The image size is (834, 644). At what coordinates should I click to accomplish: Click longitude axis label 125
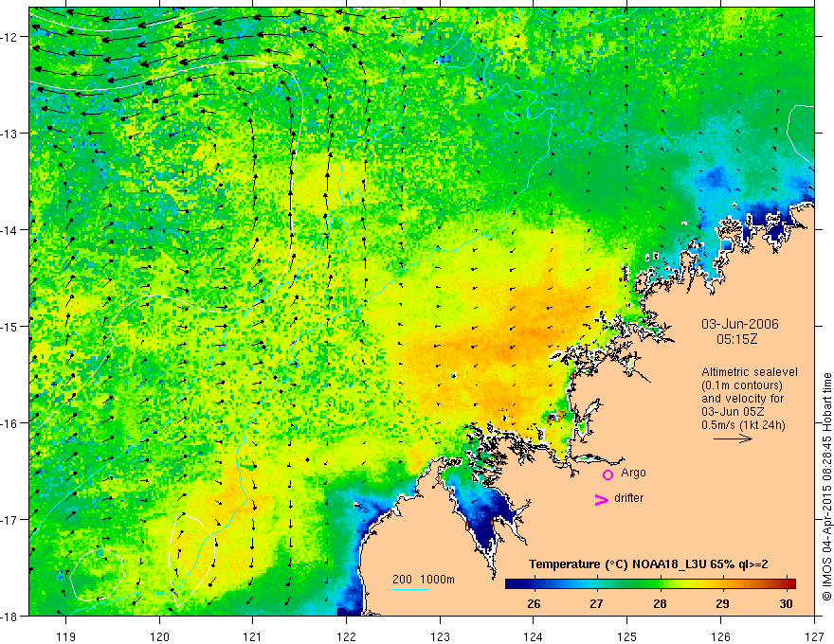click(627, 636)
